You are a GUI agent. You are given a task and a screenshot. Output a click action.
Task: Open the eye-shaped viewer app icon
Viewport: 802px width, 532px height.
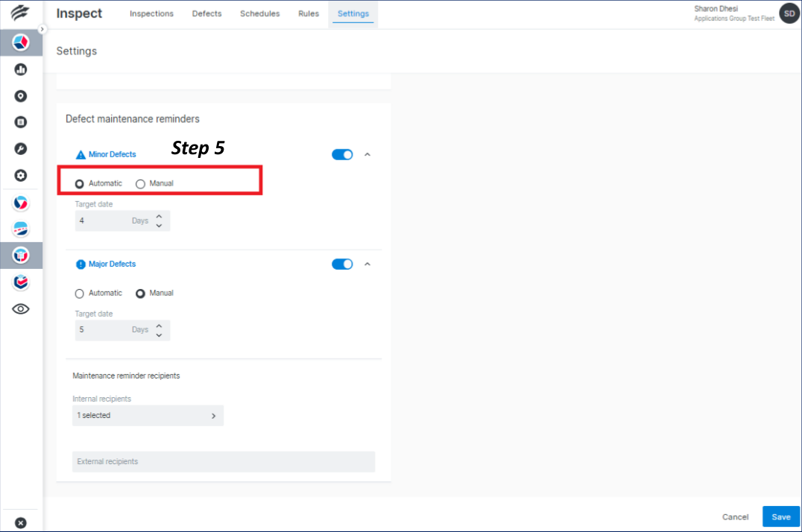click(x=20, y=308)
